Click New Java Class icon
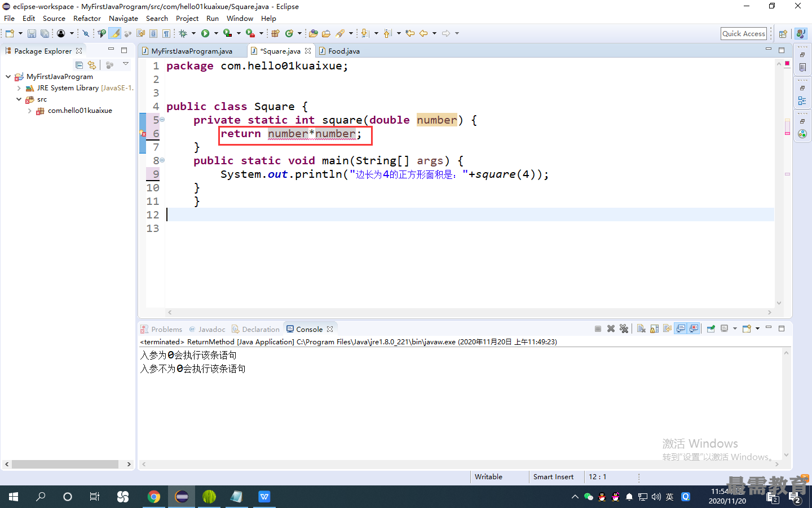The height and width of the screenshot is (508, 812). pos(289,33)
